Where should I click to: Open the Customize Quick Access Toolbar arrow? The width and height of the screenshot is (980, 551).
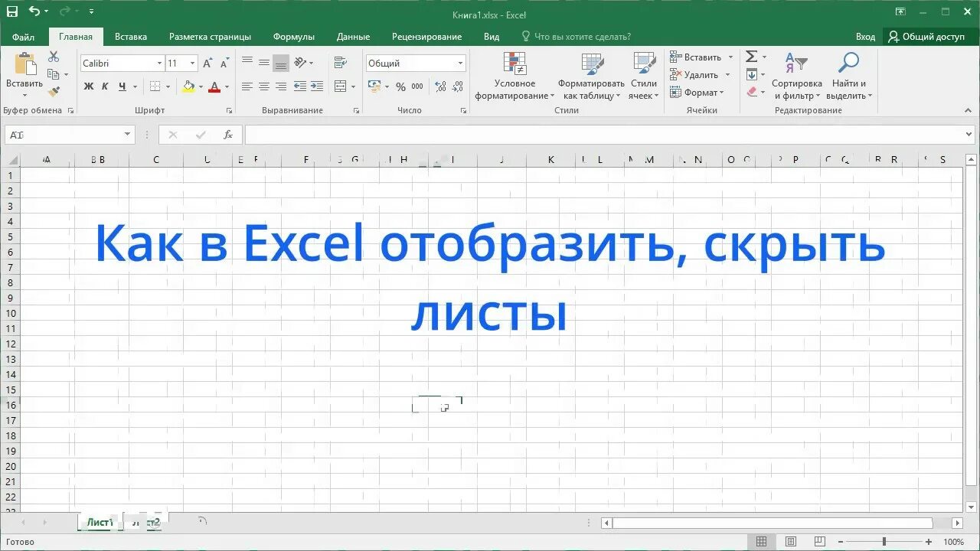[x=92, y=12]
